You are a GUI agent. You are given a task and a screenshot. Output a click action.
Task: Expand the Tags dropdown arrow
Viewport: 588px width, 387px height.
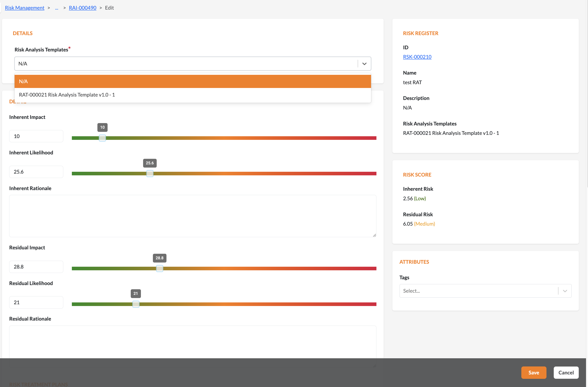coord(565,291)
